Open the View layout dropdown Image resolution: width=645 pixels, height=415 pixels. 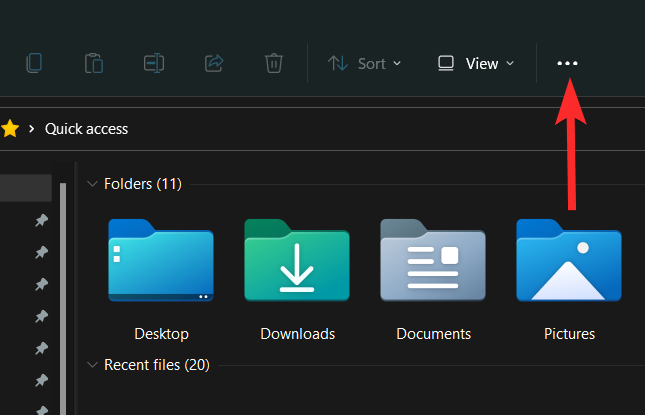pyautogui.click(x=476, y=63)
